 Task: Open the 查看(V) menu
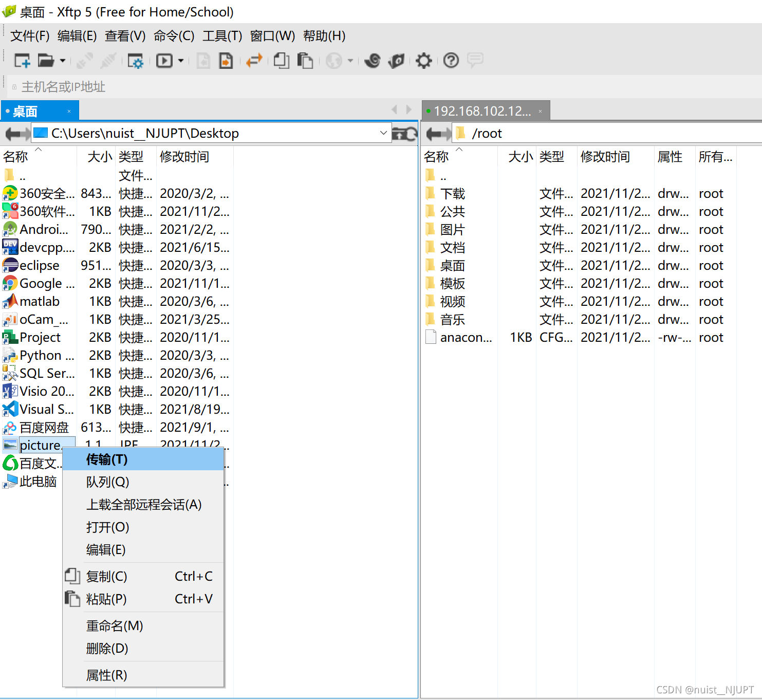(125, 36)
